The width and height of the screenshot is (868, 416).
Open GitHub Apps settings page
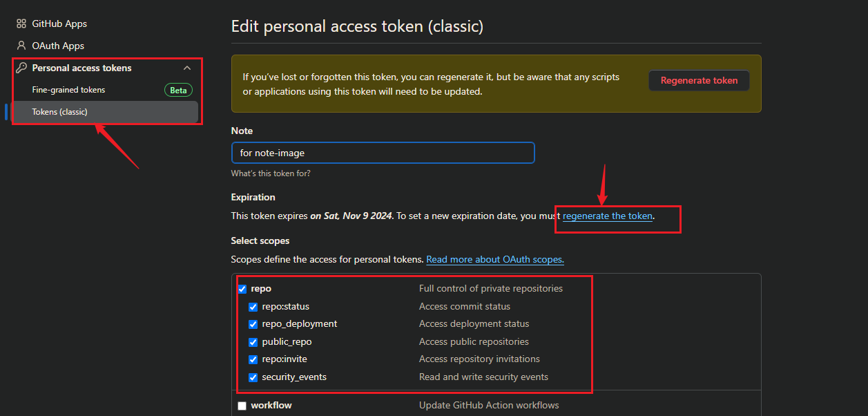tap(59, 23)
